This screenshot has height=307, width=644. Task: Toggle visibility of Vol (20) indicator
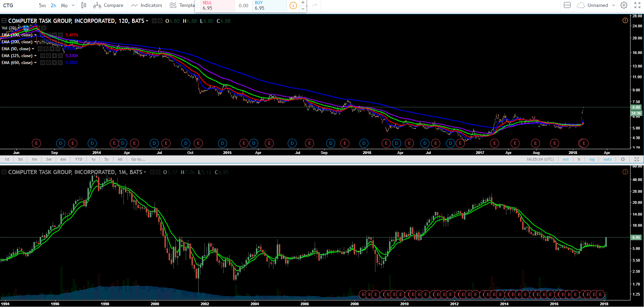click(x=26, y=28)
